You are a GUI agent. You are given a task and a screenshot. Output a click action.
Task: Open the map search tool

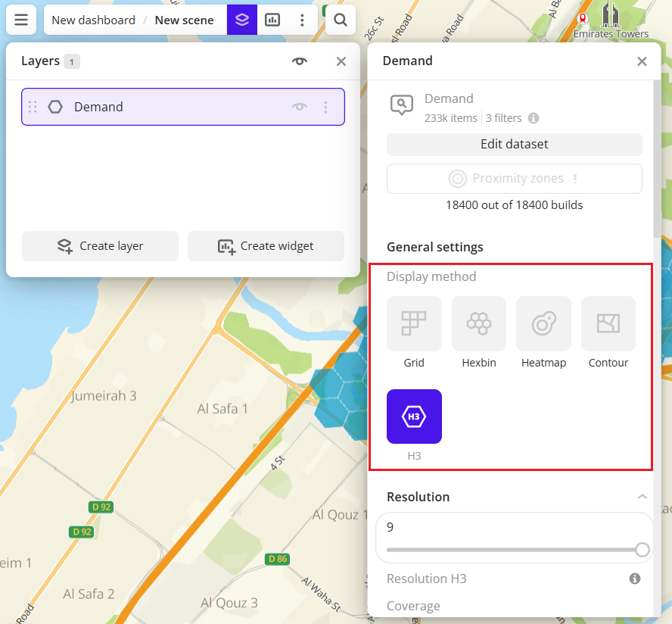(340, 20)
